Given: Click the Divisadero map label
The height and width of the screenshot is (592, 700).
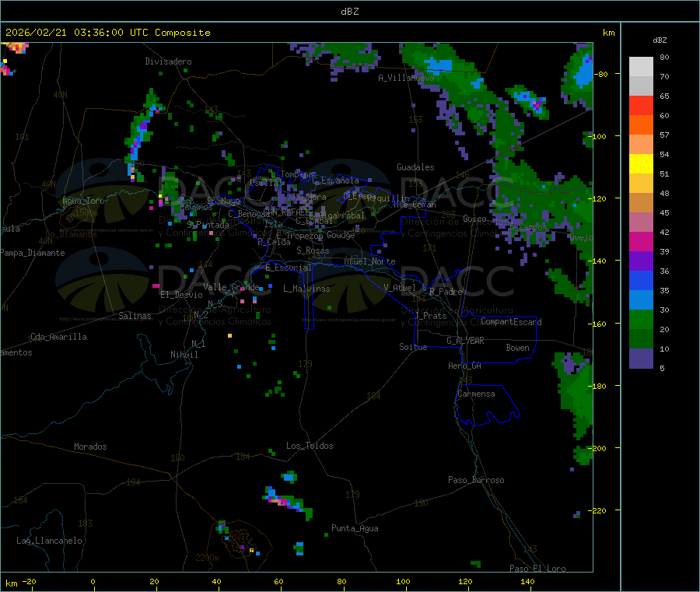Looking at the screenshot, I should tap(168, 61).
